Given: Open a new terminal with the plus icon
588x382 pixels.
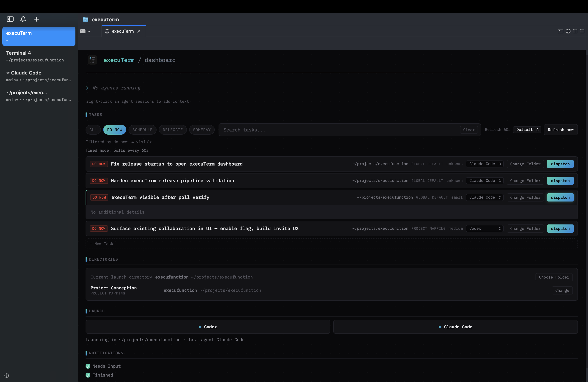Looking at the screenshot, I should (x=36, y=19).
